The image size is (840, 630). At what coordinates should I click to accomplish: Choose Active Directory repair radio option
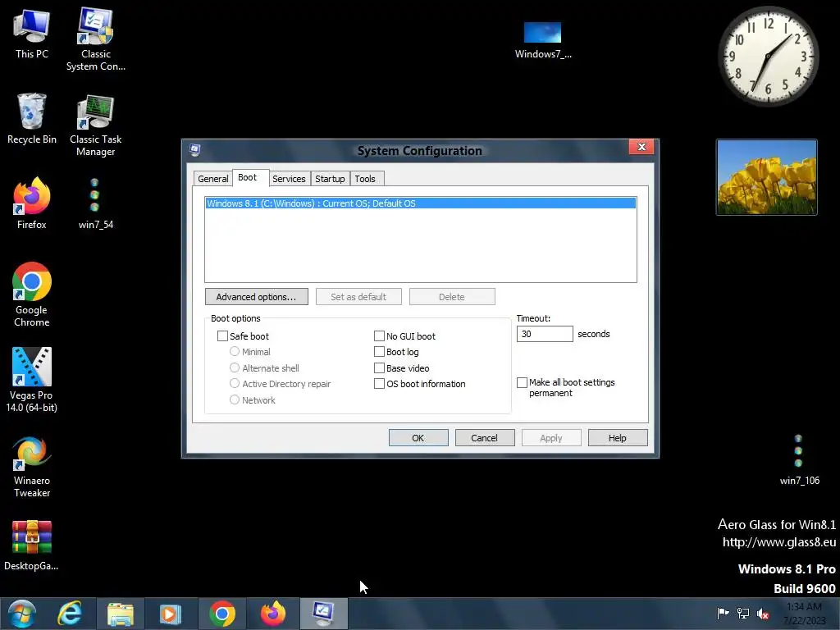pyautogui.click(x=234, y=384)
